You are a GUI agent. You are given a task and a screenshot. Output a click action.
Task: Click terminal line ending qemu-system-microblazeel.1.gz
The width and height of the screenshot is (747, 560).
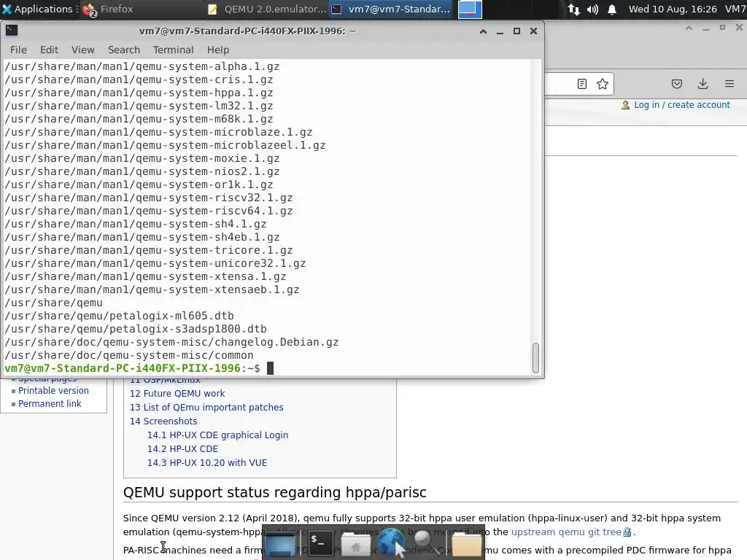click(165, 145)
